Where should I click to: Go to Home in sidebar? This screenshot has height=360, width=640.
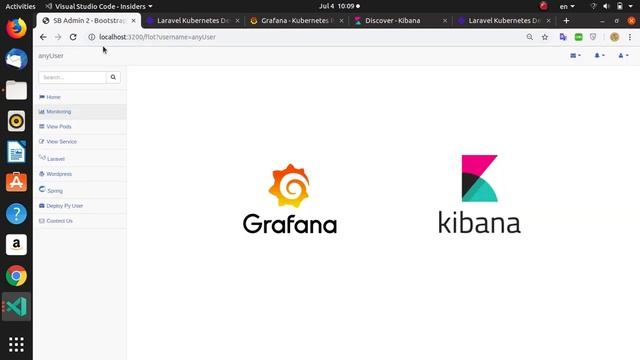click(x=80, y=97)
